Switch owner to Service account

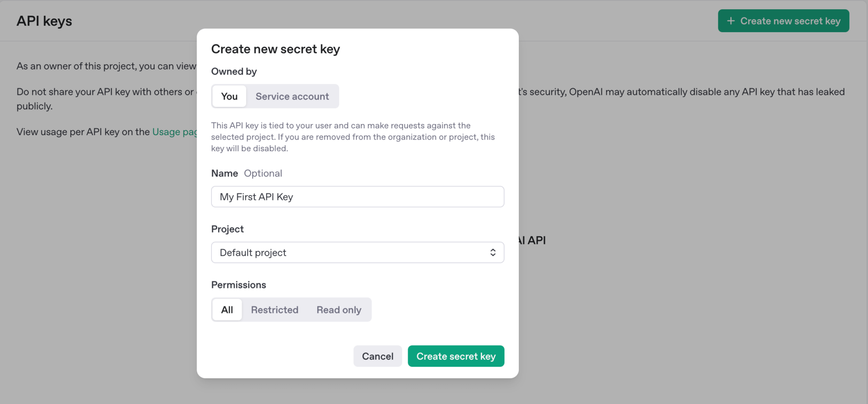(x=292, y=97)
